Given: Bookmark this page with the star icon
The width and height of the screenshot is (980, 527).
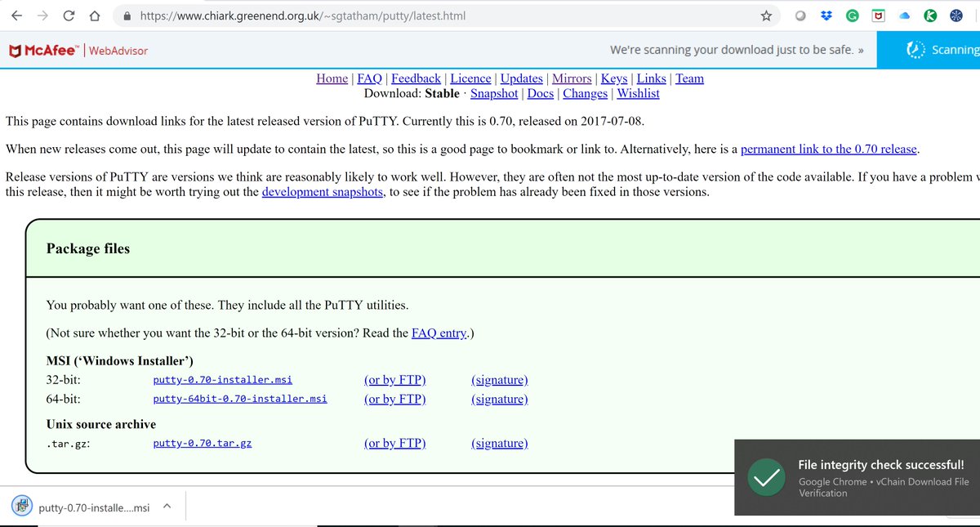Looking at the screenshot, I should [x=766, y=16].
